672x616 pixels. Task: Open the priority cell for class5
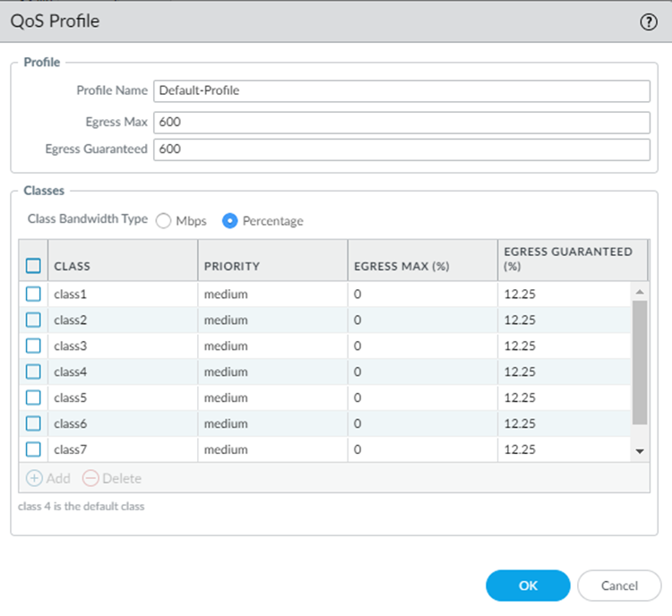272,398
